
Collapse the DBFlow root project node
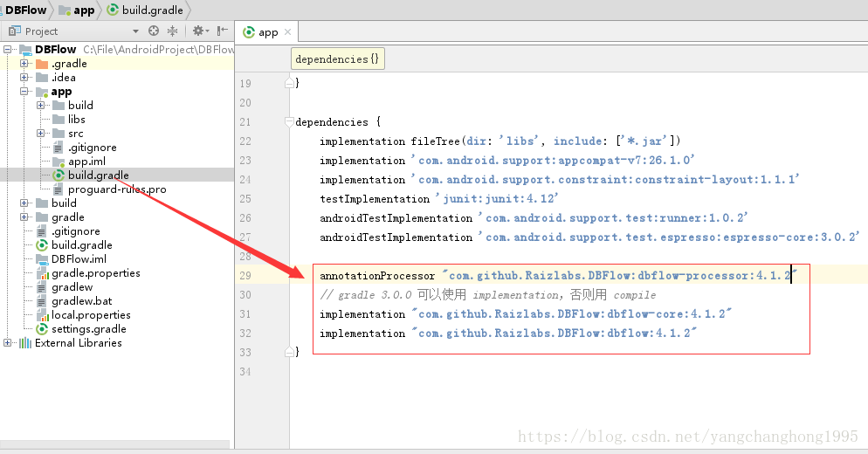pos(7,49)
